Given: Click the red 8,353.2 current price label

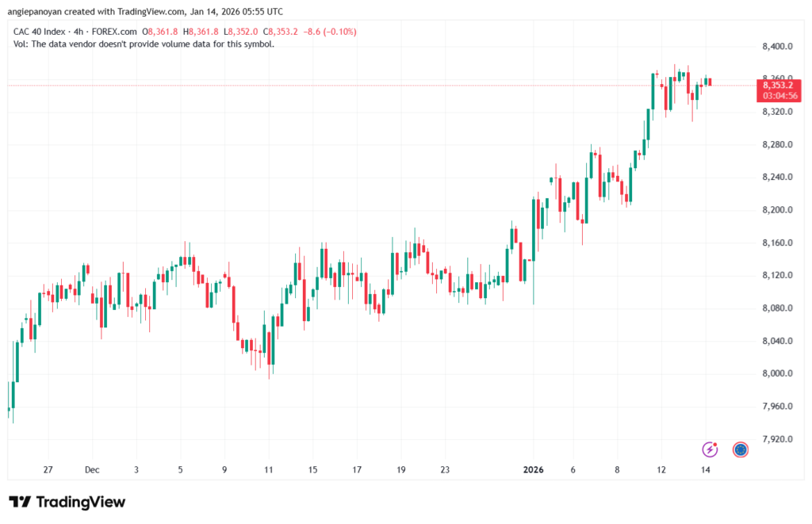Looking at the screenshot, I should click(778, 85).
